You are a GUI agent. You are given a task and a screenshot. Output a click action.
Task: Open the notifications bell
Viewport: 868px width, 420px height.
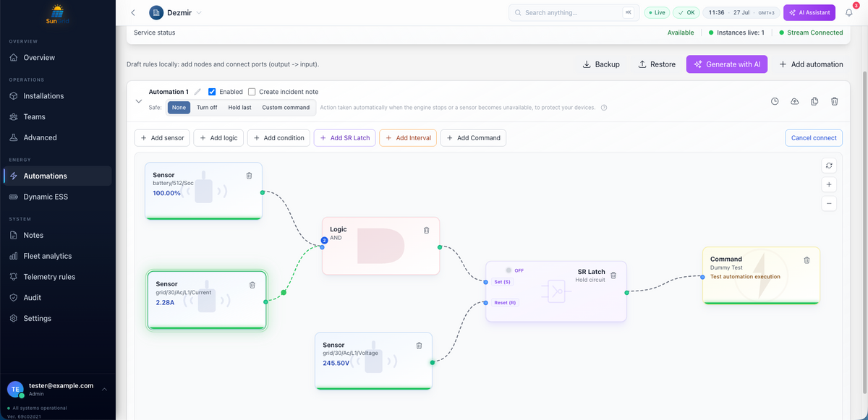pos(849,12)
